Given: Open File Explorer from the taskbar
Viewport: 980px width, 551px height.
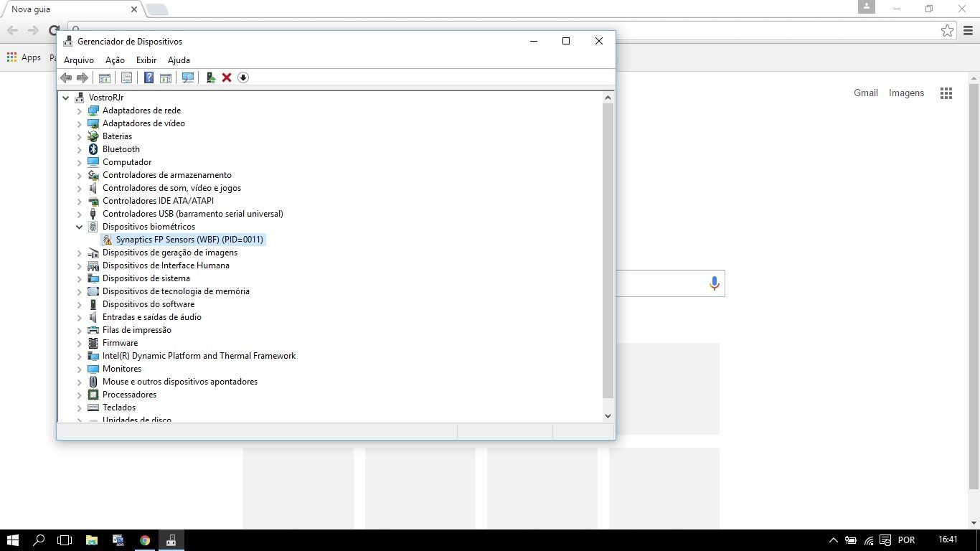Looking at the screenshot, I should 92,540.
